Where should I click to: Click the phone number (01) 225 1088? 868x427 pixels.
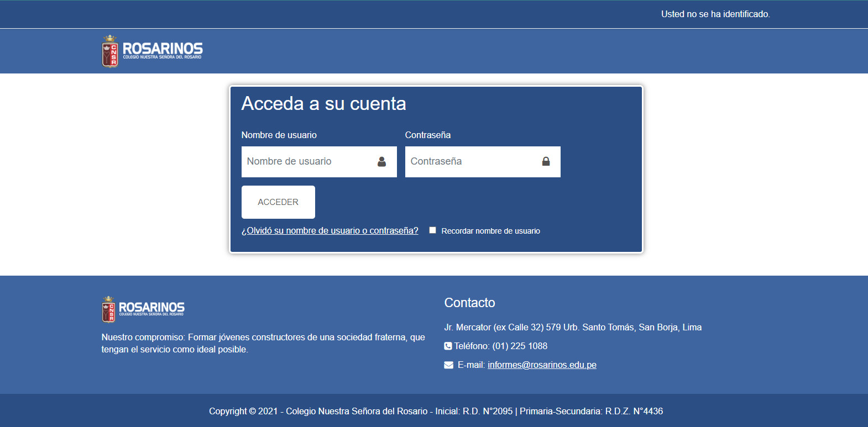coord(520,346)
